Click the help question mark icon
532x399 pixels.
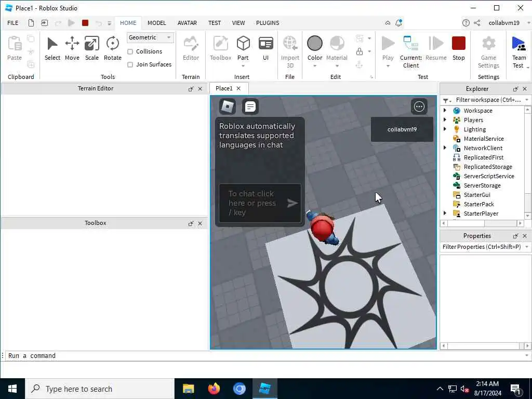466,23
